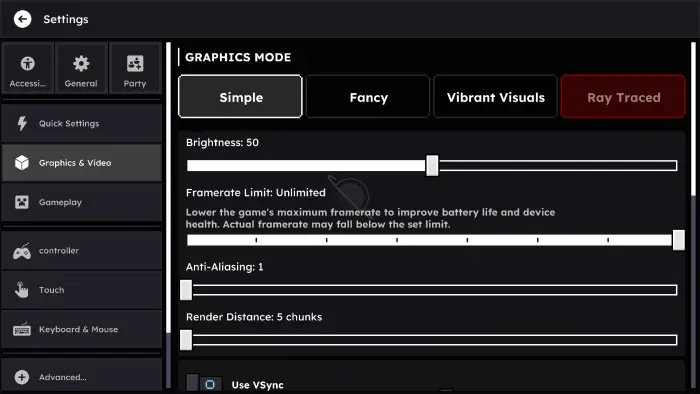Image resolution: width=700 pixels, height=394 pixels.
Task: Click the Brightness slider handle
Action: point(432,166)
